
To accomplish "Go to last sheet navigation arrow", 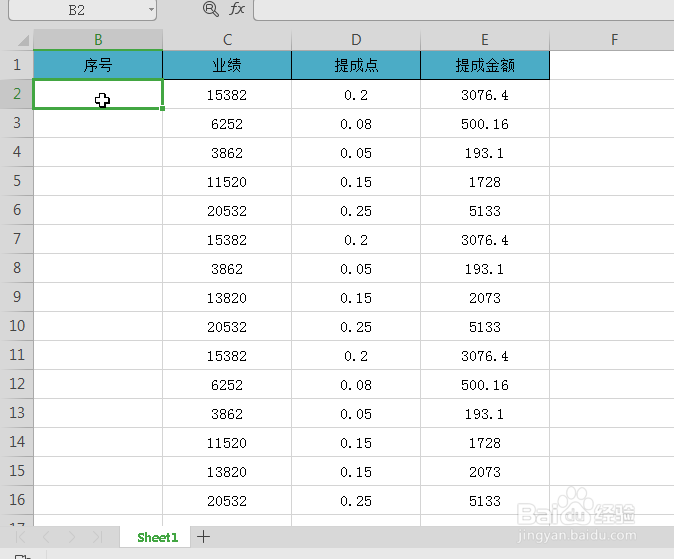I will (x=98, y=537).
